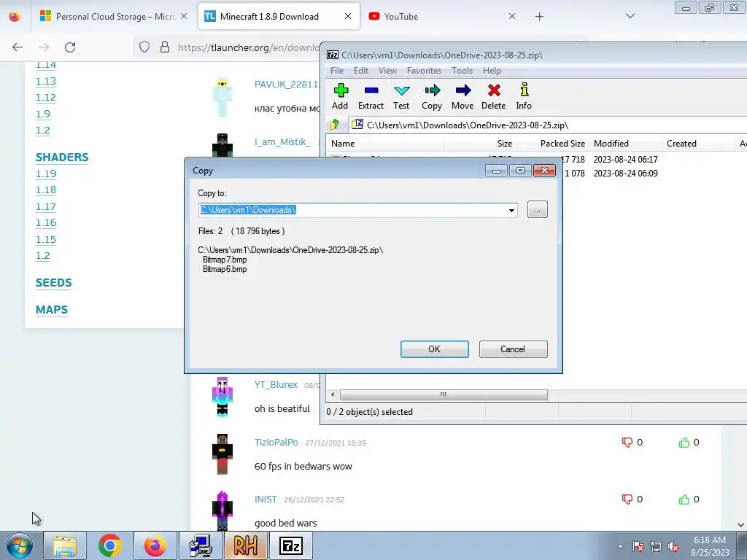Click the 7-Zip taskbar icon
This screenshot has height=560, width=747.
(x=291, y=545)
